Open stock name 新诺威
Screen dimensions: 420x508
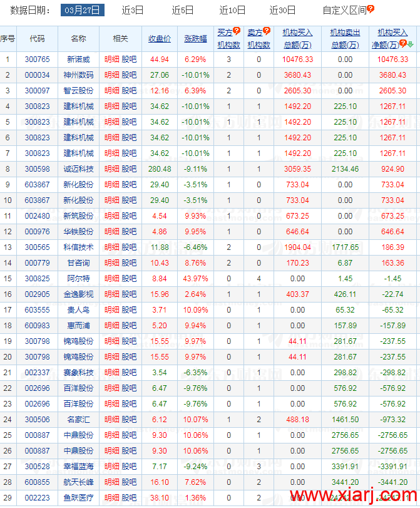point(78,60)
